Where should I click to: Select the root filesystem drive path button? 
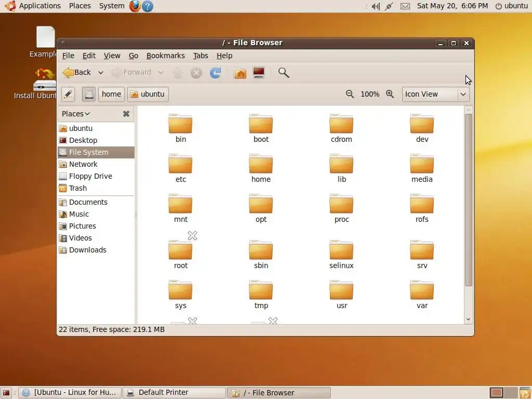[88, 94]
